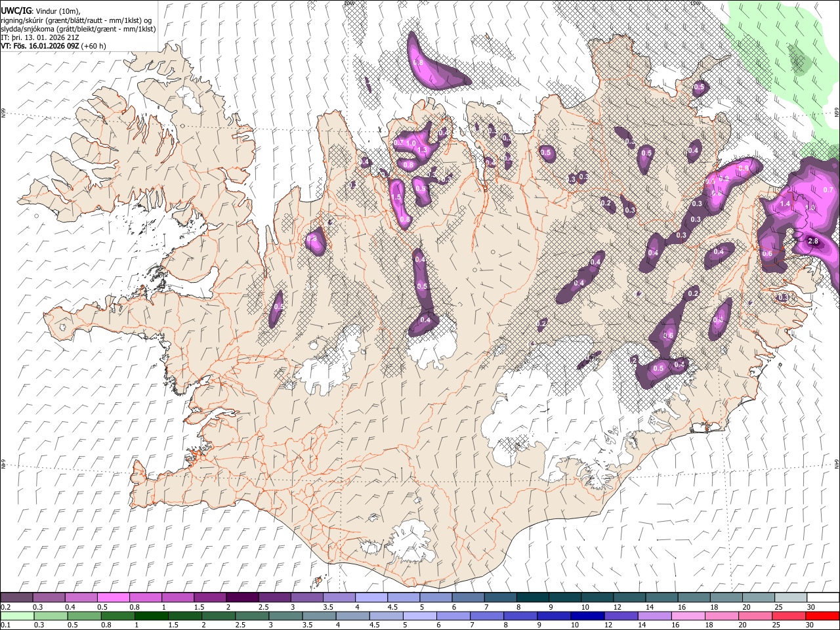The image size is (840, 630).
Task: Click the '1.4' snowfall value on the map
Action: click(785, 204)
